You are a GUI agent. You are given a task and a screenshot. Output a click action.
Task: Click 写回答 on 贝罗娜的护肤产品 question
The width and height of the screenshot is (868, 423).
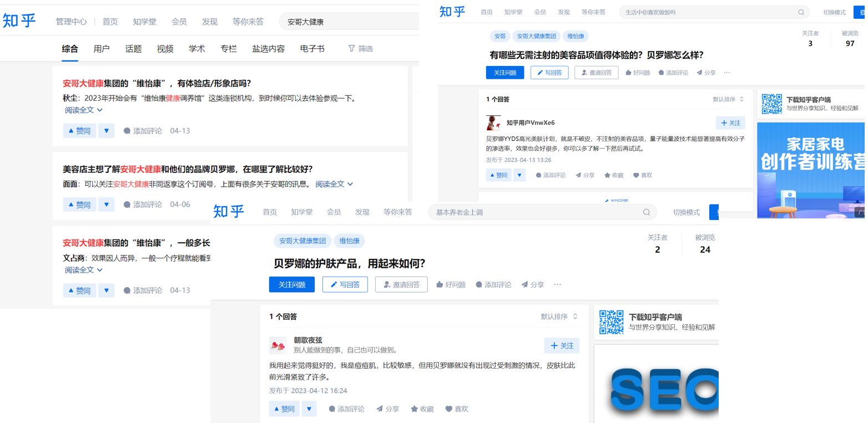pyautogui.click(x=345, y=284)
